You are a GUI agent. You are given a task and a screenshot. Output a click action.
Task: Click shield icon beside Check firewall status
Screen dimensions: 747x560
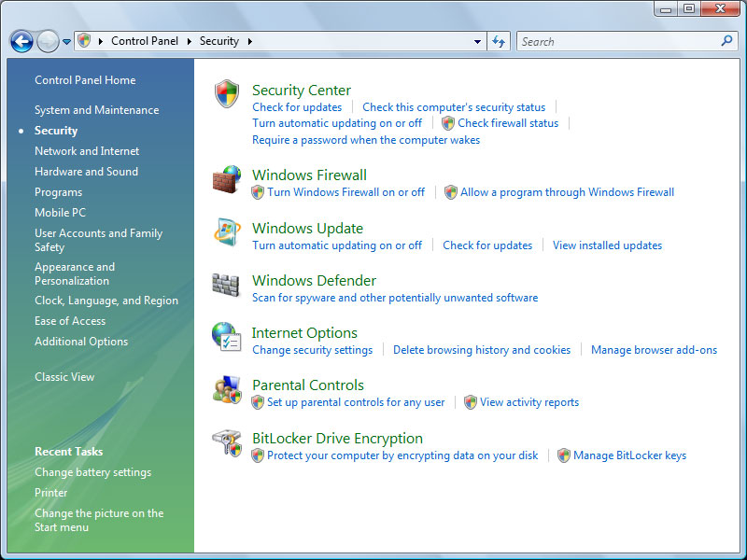(448, 123)
